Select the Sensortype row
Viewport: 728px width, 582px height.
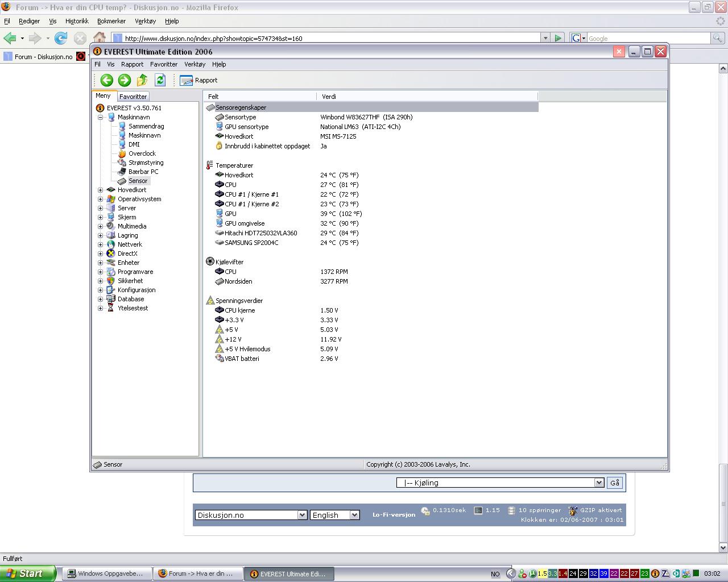(x=371, y=117)
